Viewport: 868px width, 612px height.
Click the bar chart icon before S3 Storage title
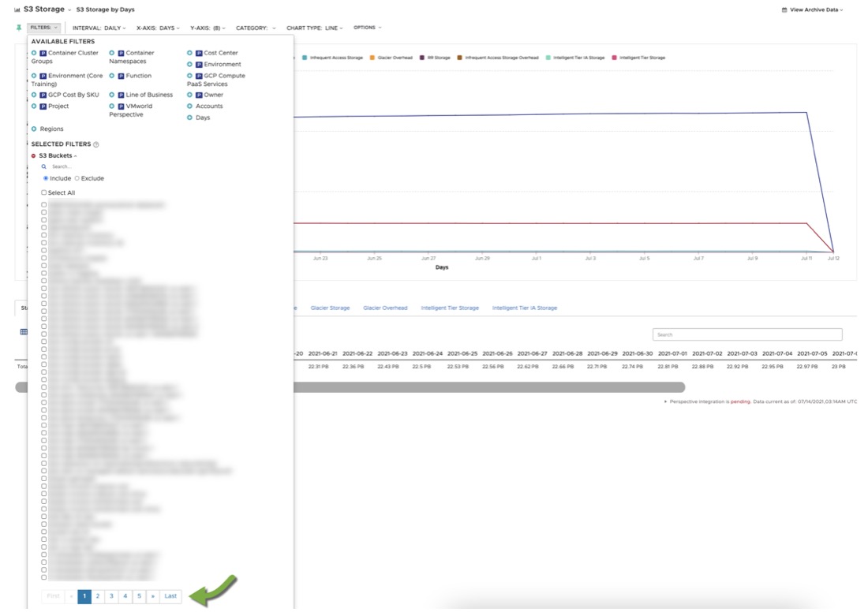(x=17, y=9)
